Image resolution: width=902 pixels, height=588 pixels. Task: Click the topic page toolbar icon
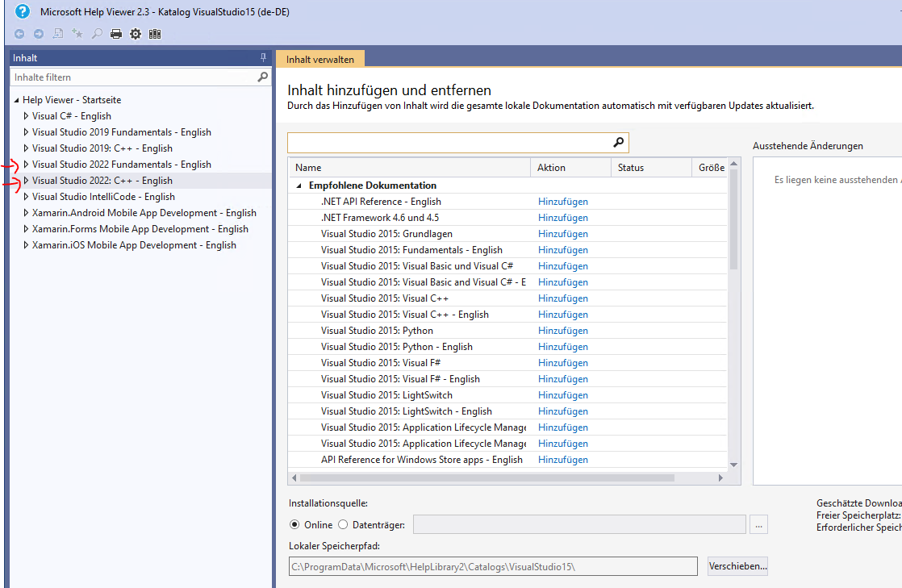coord(58,34)
